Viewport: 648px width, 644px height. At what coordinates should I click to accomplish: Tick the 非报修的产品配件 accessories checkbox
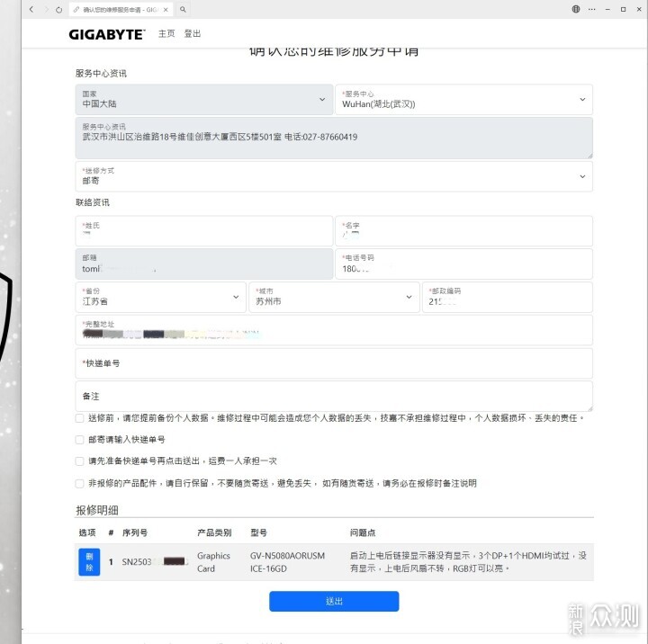pos(80,483)
